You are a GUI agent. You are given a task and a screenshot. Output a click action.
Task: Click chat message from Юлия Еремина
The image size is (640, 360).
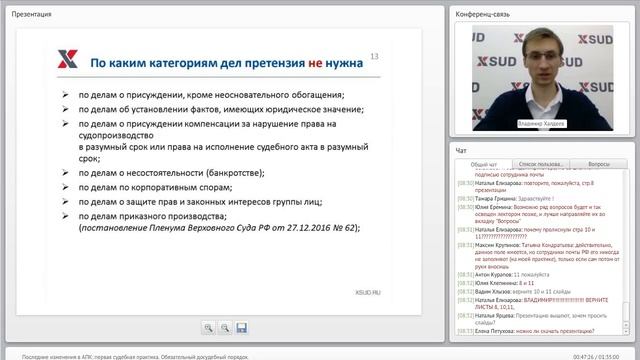[532, 214]
